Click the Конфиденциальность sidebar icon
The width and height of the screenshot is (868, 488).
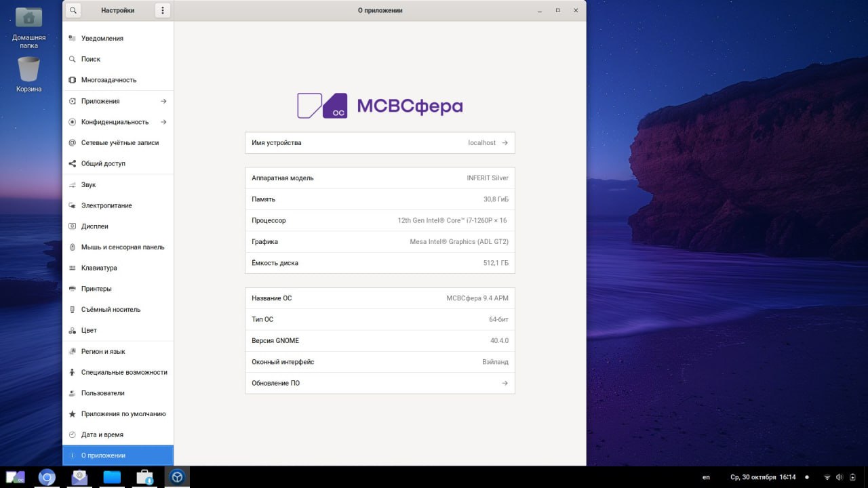[x=72, y=122]
